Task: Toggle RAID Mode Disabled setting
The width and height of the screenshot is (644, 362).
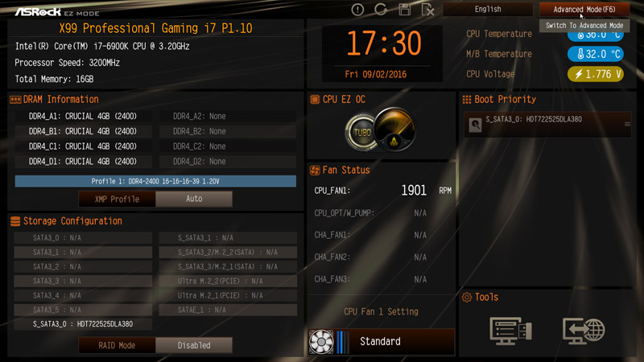Action: tap(194, 346)
